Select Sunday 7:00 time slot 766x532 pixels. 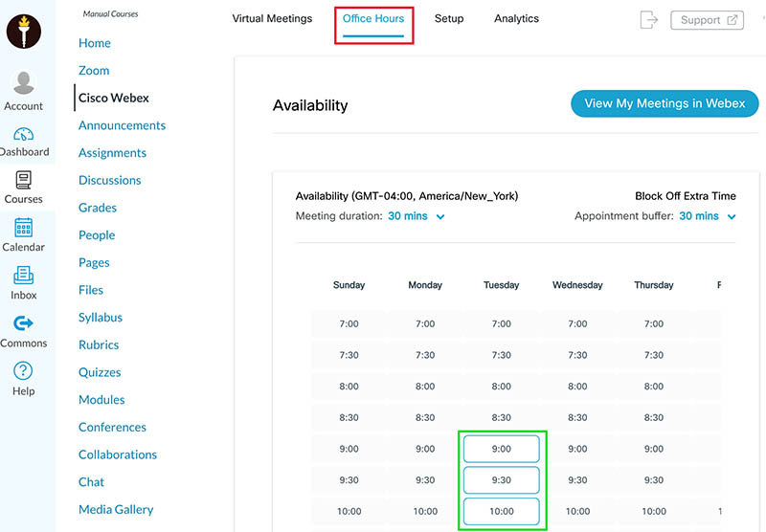point(349,324)
